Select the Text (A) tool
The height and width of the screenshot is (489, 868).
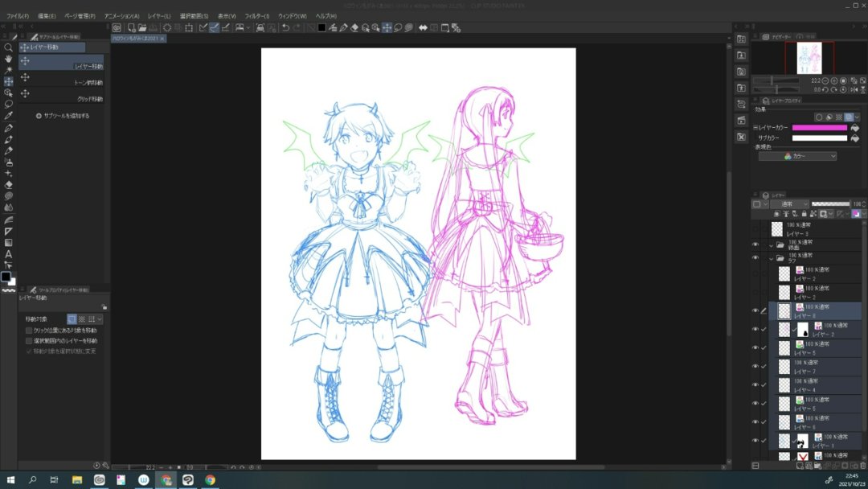(8, 254)
